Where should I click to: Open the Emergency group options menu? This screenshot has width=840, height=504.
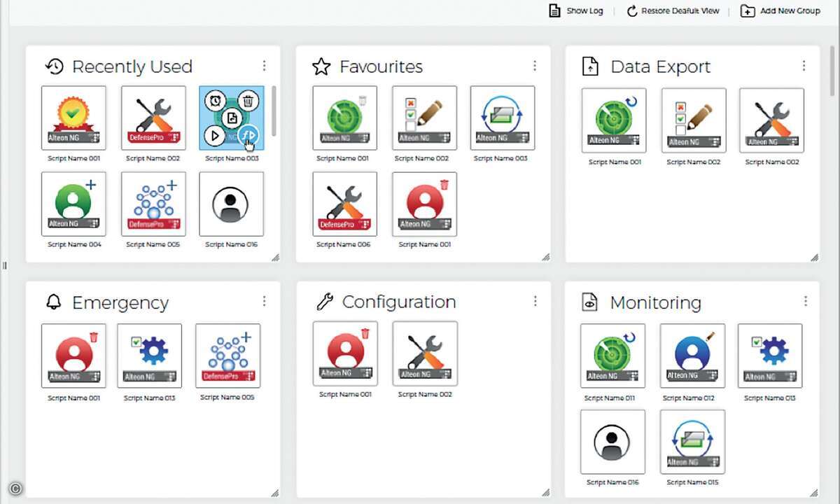coord(264,301)
